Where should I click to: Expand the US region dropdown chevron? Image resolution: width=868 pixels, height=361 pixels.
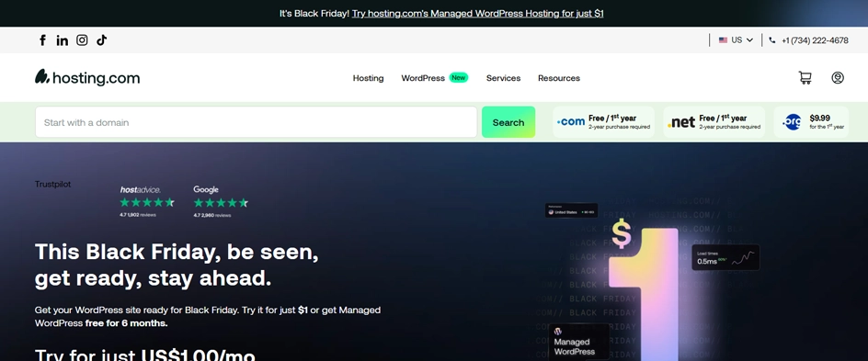point(749,39)
